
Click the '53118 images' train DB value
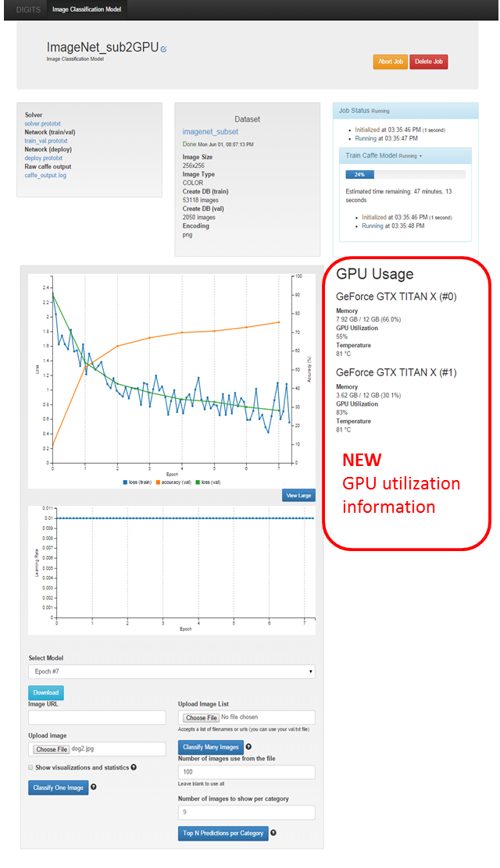201,200
